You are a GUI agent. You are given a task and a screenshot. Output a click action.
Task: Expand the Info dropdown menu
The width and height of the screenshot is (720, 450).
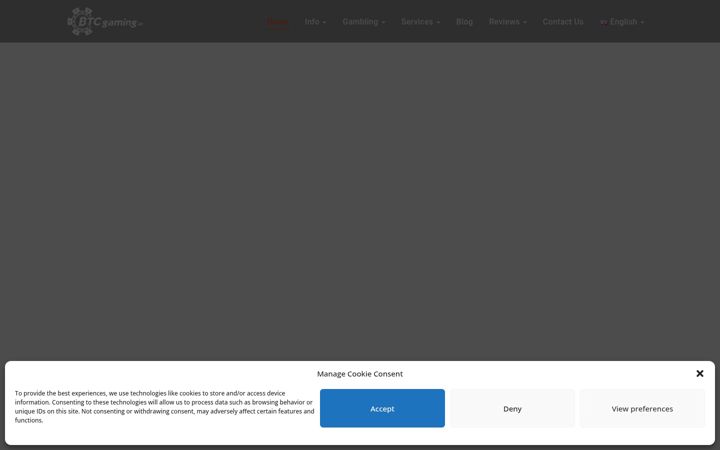[315, 22]
